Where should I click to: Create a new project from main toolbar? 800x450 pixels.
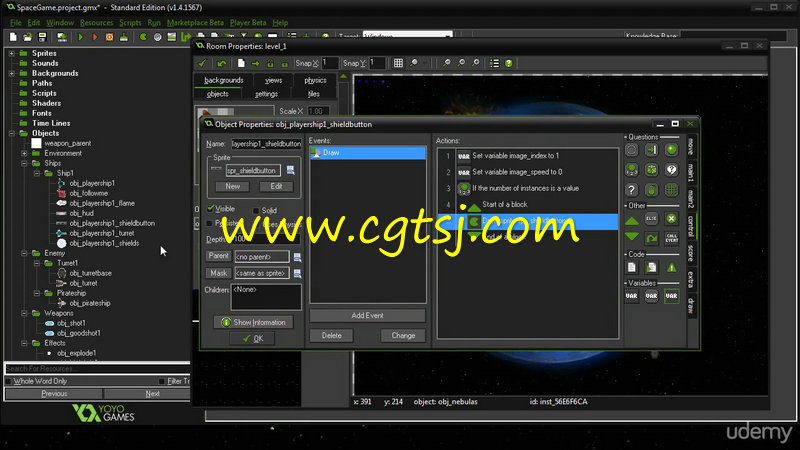pyautogui.click(x=13, y=37)
